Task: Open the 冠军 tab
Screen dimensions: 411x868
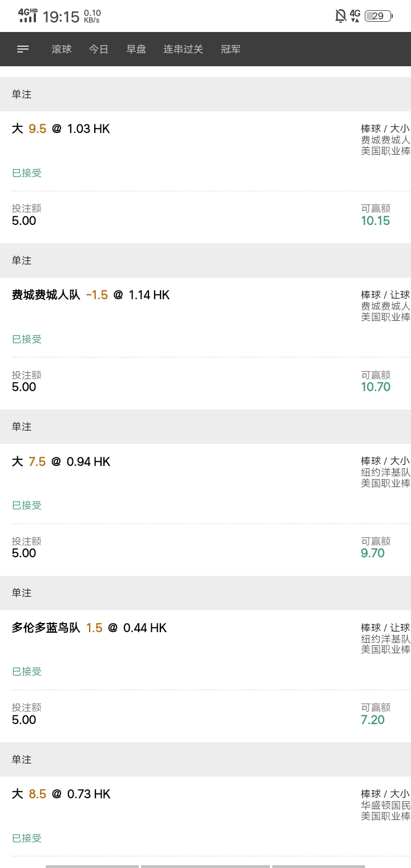Action: (231, 49)
